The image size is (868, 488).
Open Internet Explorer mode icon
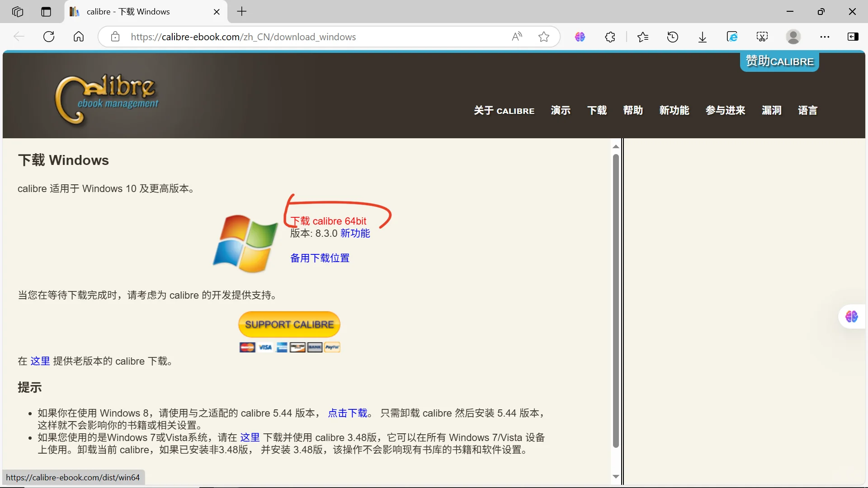click(x=732, y=37)
